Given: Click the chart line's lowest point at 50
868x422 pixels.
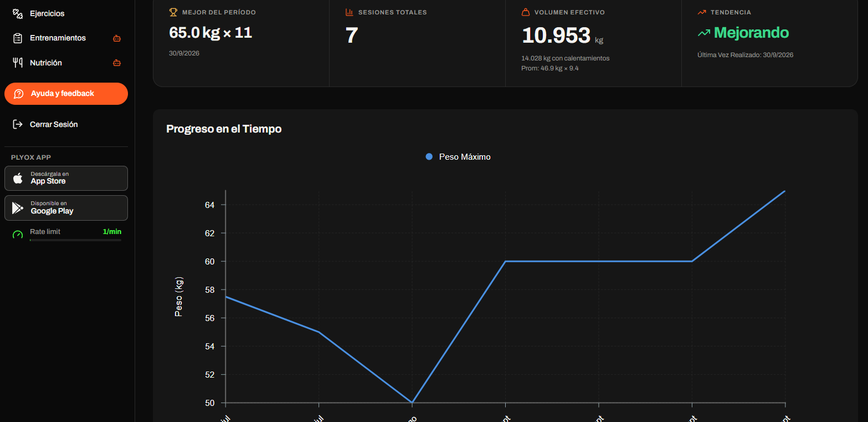Looking at the screenshot, I should [x=412, y=403].
